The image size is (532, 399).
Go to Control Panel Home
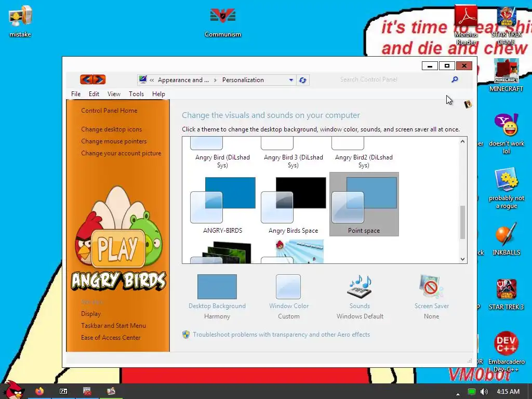coord(109,111)
